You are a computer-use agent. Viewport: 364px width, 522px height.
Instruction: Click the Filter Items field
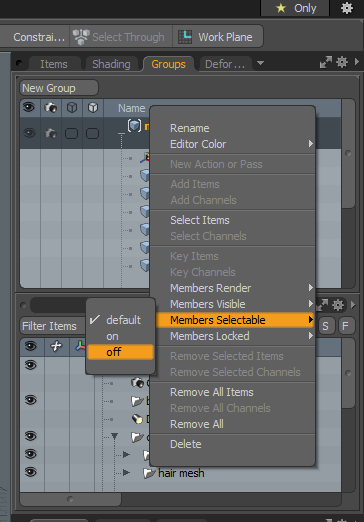[x=53, y=326]
